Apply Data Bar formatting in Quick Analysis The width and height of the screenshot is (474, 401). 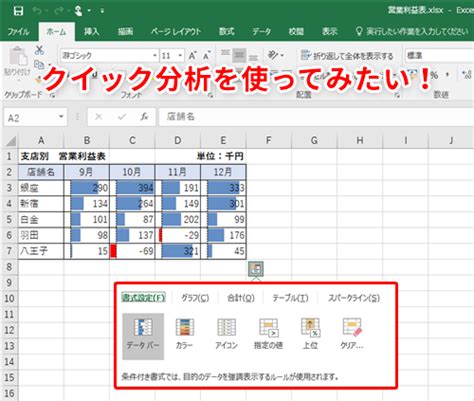[x=143, y=336]
